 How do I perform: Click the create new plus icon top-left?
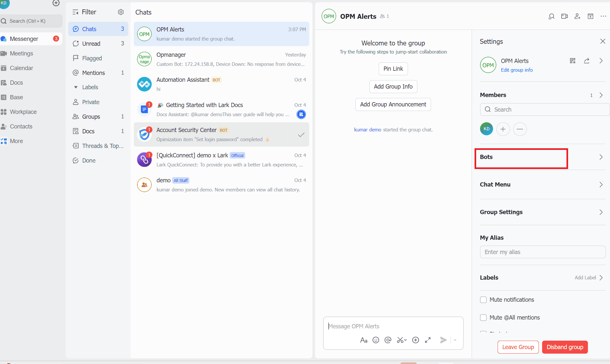(x=56, y=3)
